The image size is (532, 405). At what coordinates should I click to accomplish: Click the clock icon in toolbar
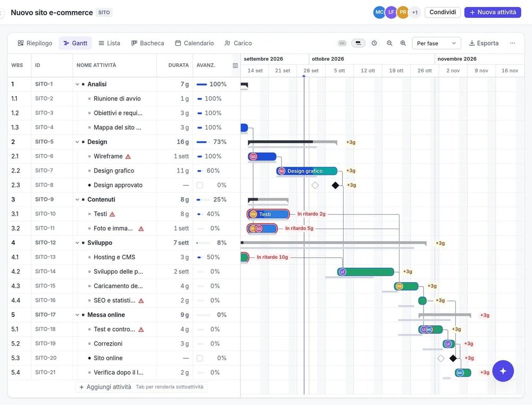click(374, 43)
